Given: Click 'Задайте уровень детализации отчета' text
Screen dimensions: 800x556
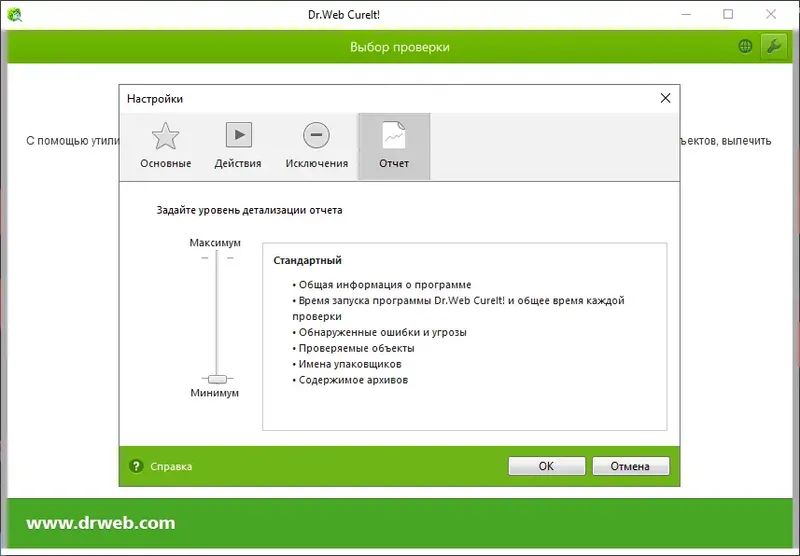Looking at the screenshot, I should tap(249, 210).
